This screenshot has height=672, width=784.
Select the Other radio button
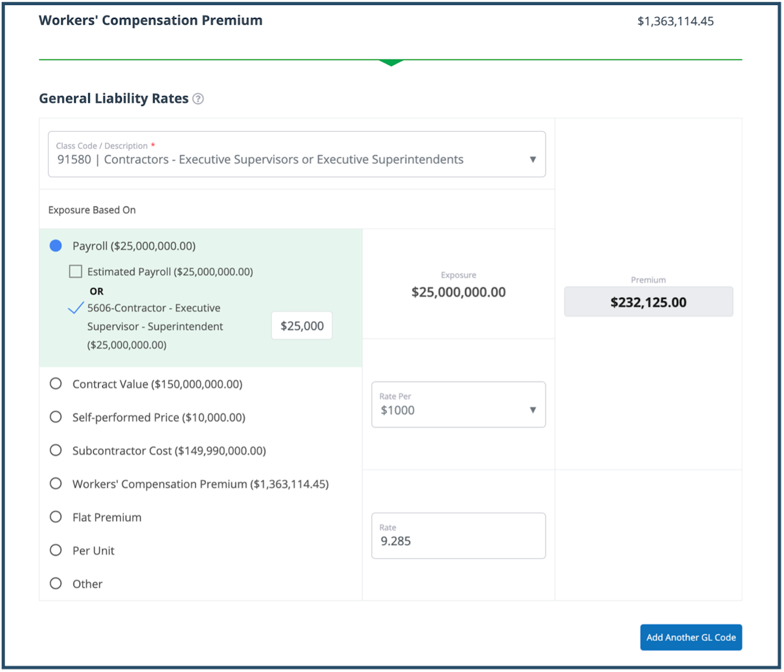56,583
